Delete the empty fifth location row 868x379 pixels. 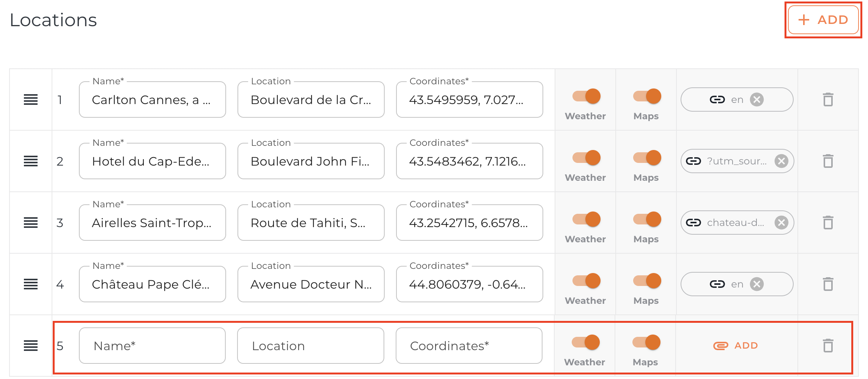[x=828, y=346]
